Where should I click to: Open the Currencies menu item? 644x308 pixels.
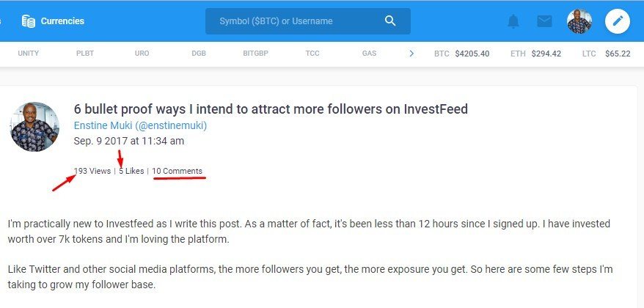pos(53,21)
